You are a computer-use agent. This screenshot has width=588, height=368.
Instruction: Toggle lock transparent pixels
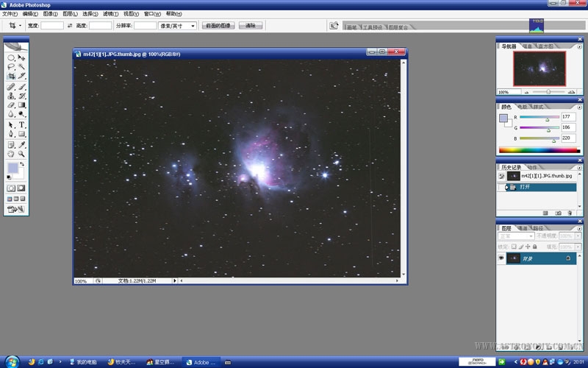(x=514, y=247)
